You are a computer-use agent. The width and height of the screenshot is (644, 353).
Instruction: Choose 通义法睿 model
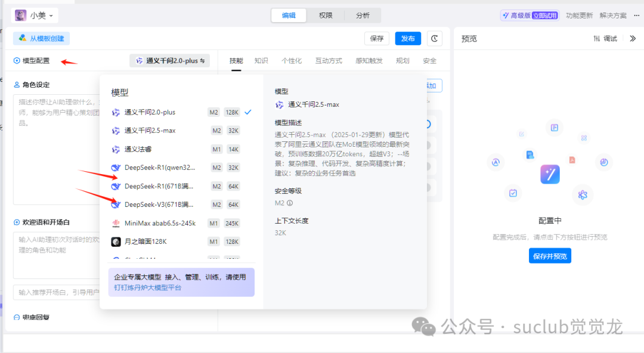[181, 149]
